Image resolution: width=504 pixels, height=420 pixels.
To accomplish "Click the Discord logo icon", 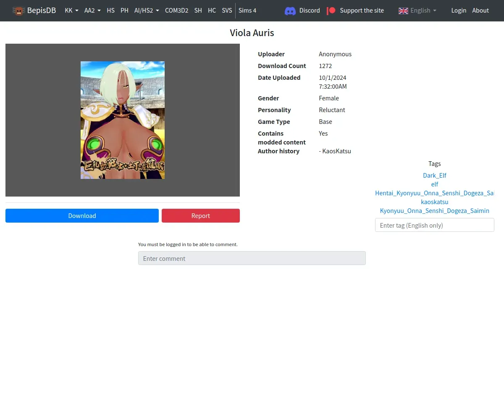I will pyautogui.click(x=290, y=10).
